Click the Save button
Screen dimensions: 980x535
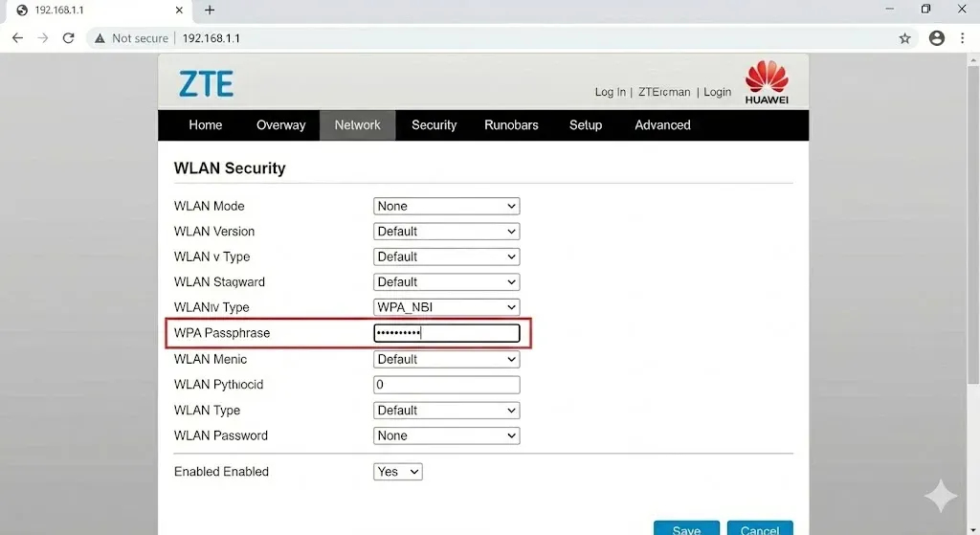click(x=686, y=528)
